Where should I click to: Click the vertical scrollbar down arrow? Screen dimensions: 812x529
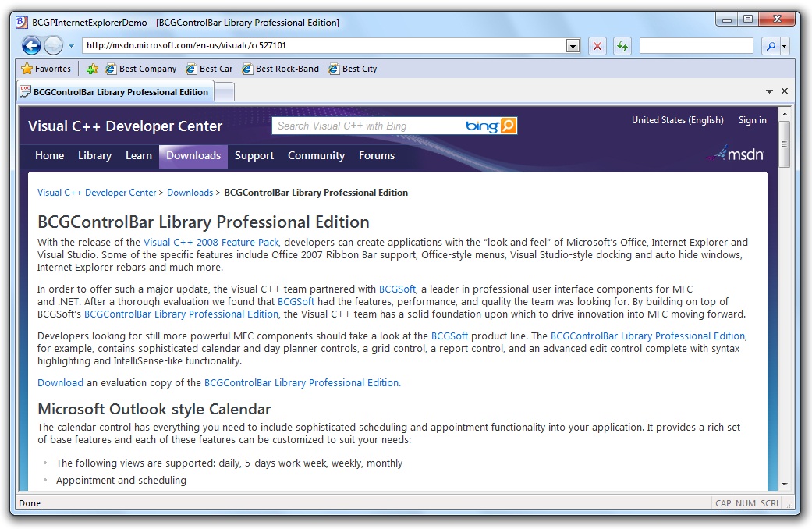click(785, 484)
